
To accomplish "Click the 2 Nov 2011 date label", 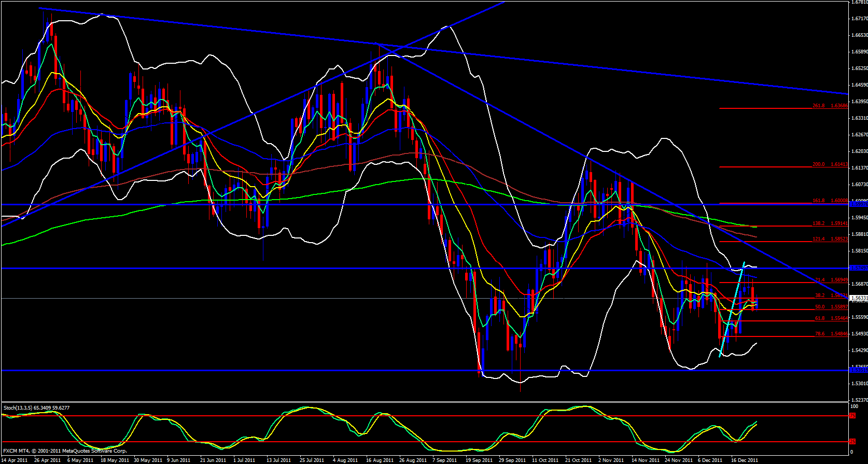I will (611, 460).
